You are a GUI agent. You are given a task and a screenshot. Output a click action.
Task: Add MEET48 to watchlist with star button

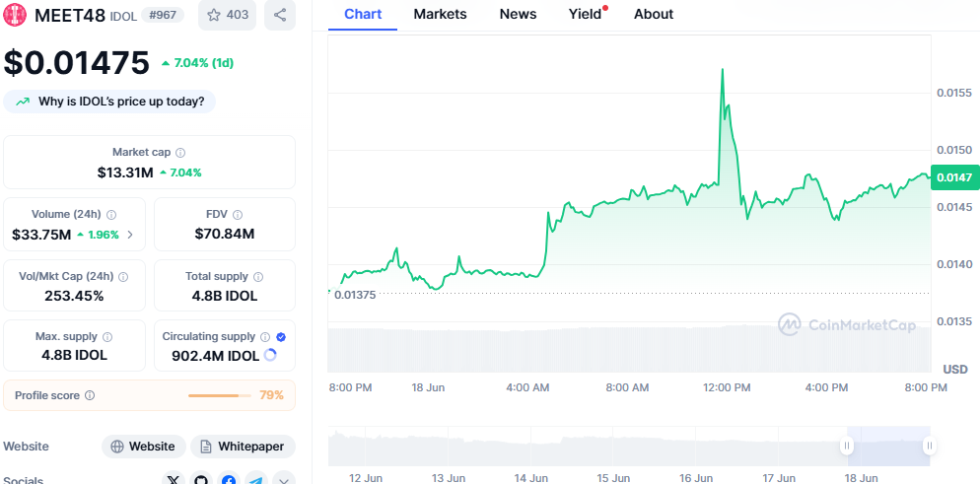click(x=228, y=15)
